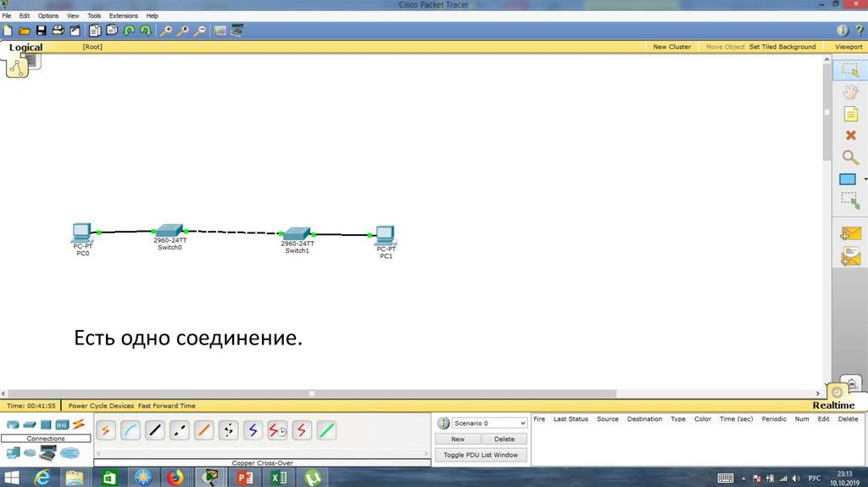Undo with the first green arrow icon
Viewport: 868px width, 487px height.
[129, 31]
